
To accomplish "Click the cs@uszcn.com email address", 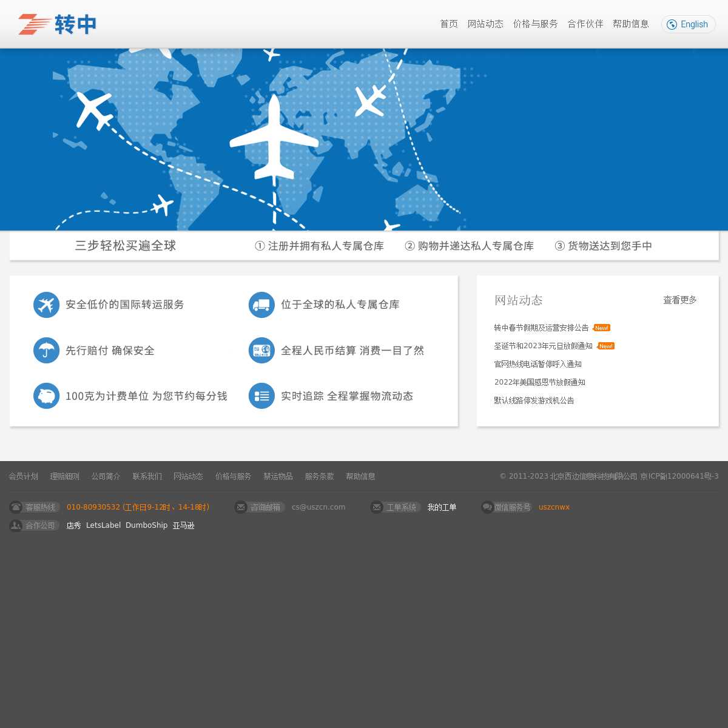I will (x=318, y=507).
